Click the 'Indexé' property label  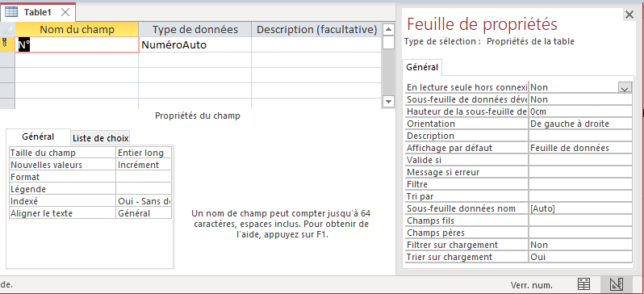[24, 201]
